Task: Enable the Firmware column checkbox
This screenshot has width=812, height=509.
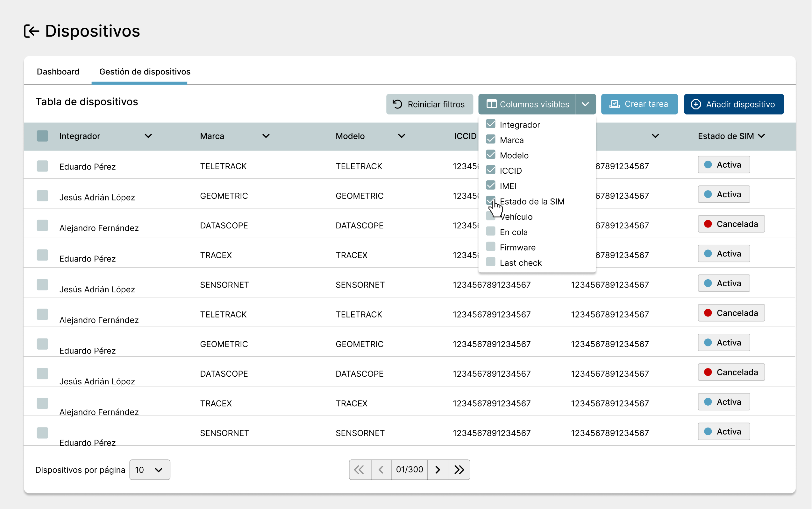Action: click(491, 247)
